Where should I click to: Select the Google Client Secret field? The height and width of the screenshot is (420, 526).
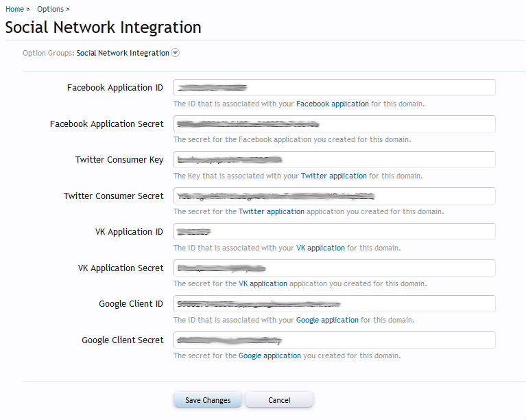coord(334,340)
